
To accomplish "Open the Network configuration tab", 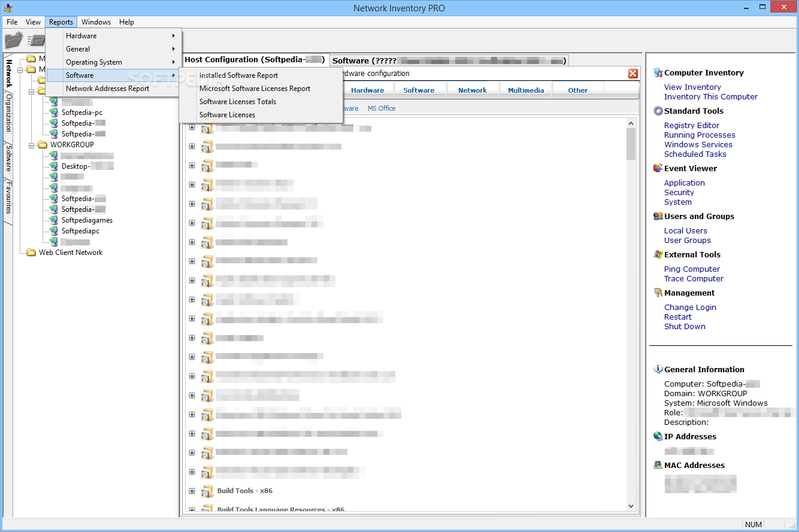I will click(x=473, y=90).
